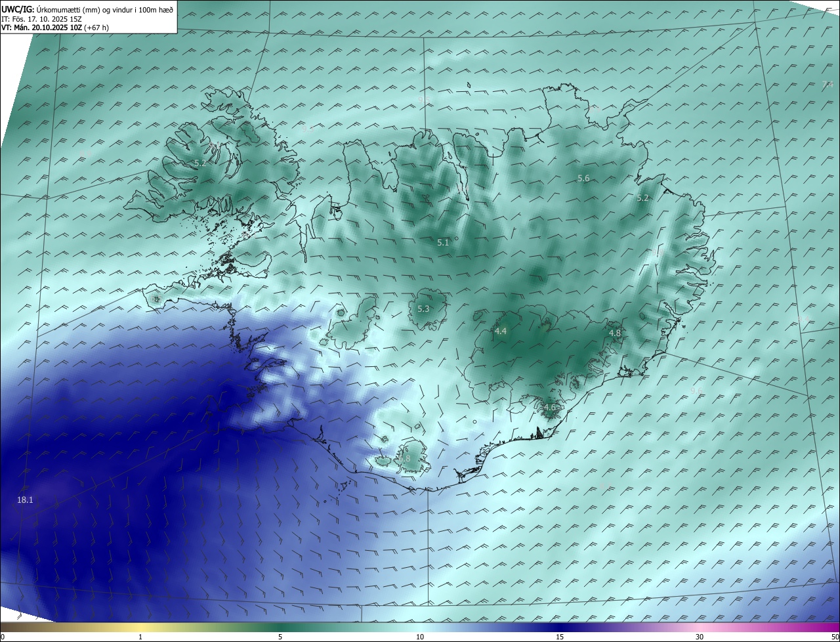Click the yellow part of the color scale
This screenshot has width=840, height=642.
tap(141, 627)
